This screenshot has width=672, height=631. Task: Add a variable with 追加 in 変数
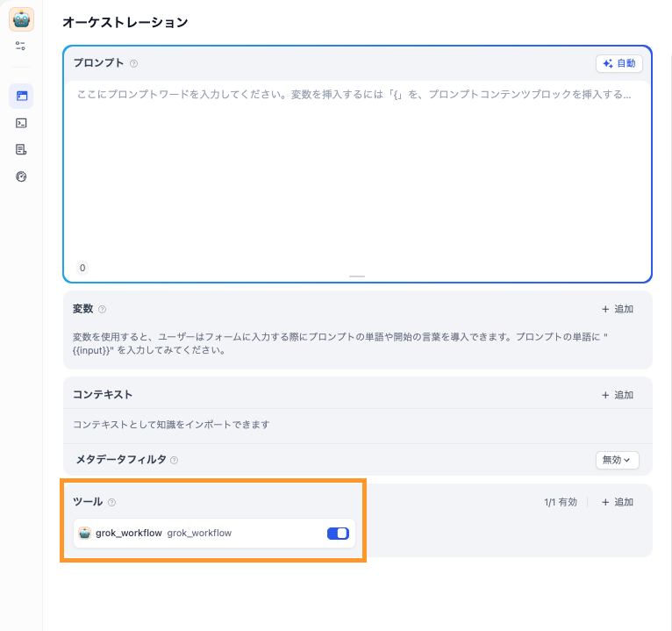tap(618, 309)
